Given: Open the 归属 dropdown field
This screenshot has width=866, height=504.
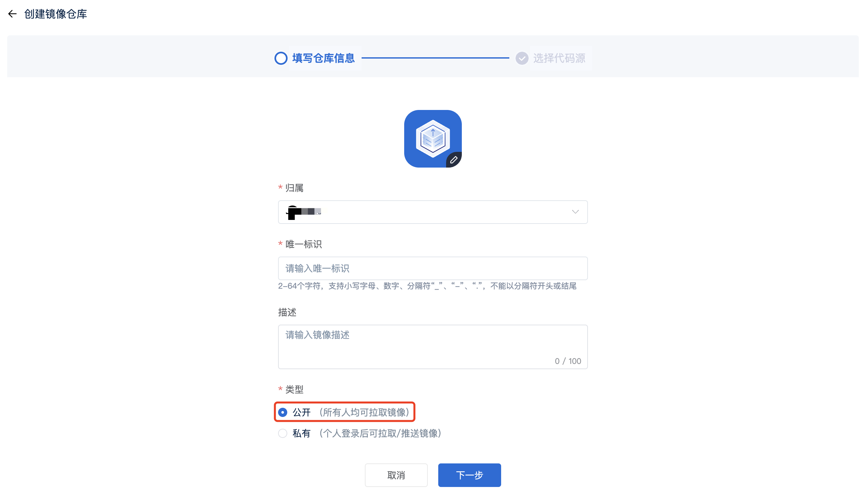Looking at the screenshot, I should [433, 212].
